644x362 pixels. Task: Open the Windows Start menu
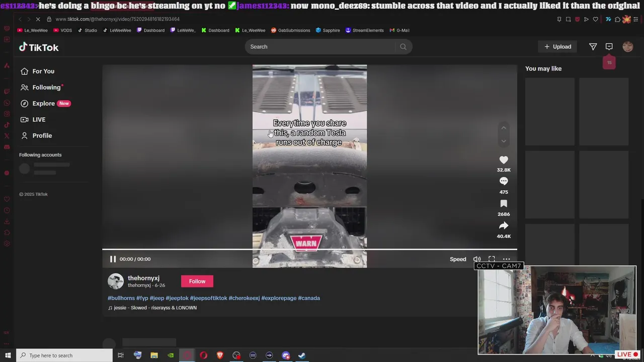tap(8, 355)
